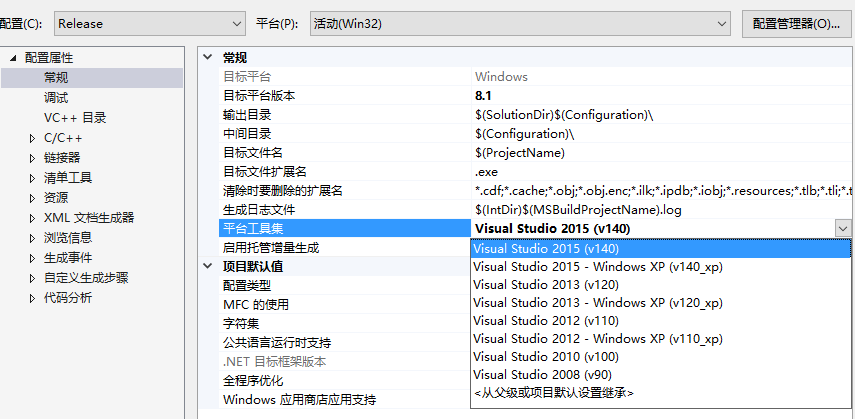Click the .exe extension value
The width and height of the screenshot is (855, 419).
tap(486, 172)
